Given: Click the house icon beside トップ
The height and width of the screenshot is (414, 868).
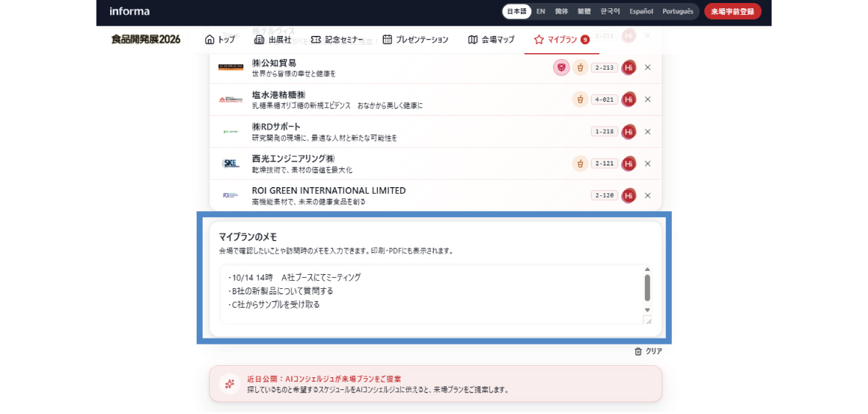Looking at the screenshot, I should [210, 39].
